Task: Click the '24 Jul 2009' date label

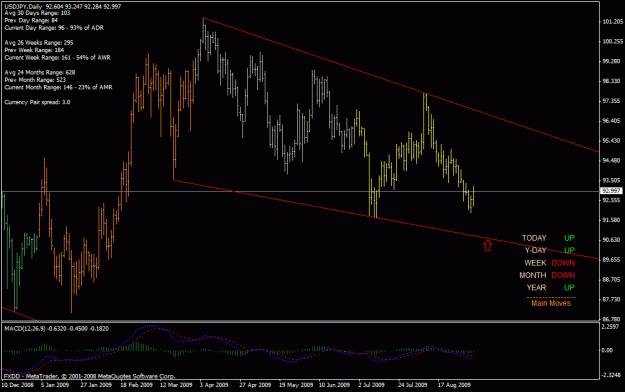Action: [x=412, y=385]
